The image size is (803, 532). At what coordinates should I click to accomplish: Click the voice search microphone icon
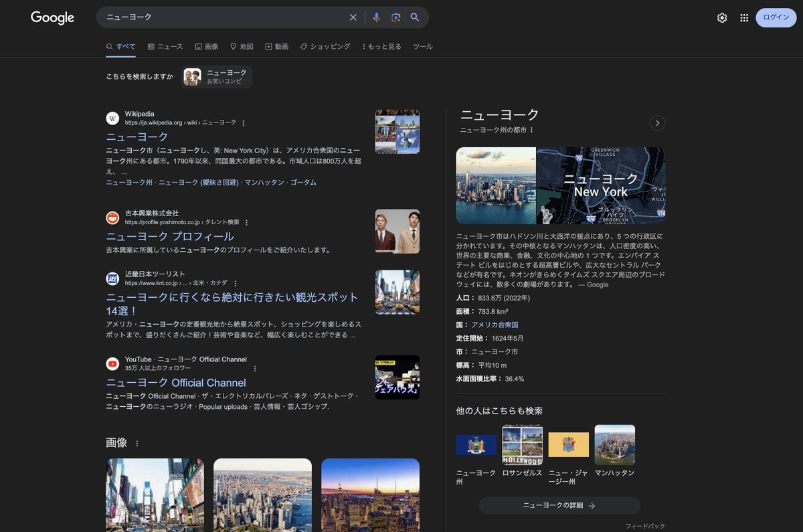(x=376, y=17)
